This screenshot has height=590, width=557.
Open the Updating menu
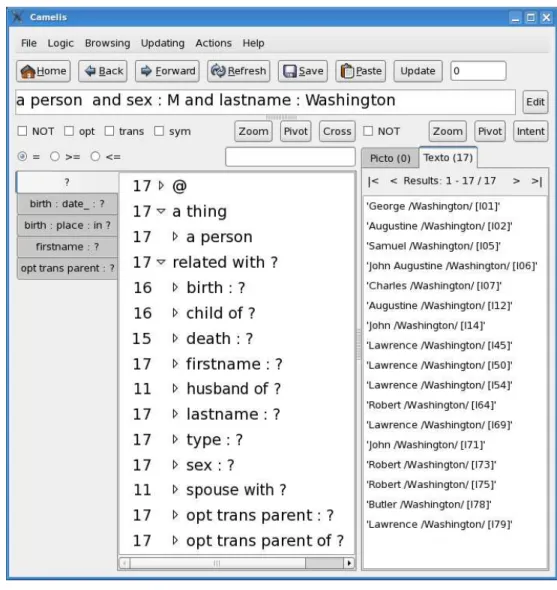(x=163, y=43)
